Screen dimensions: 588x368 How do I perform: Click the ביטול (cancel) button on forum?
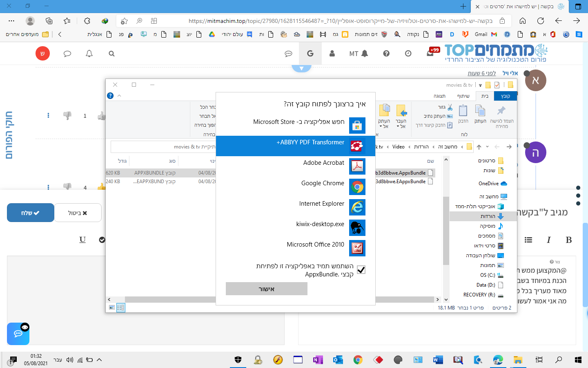78,213
